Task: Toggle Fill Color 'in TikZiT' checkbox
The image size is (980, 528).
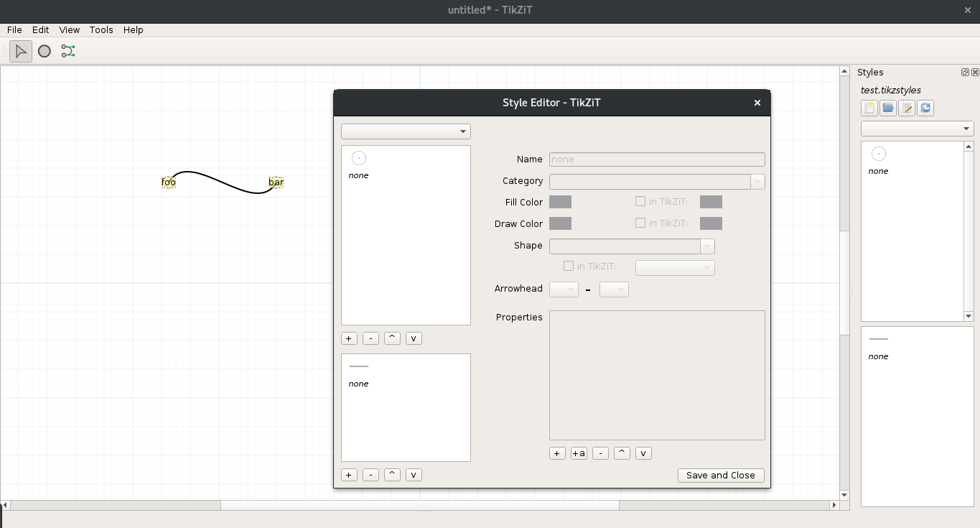Action: click(640, 202)
